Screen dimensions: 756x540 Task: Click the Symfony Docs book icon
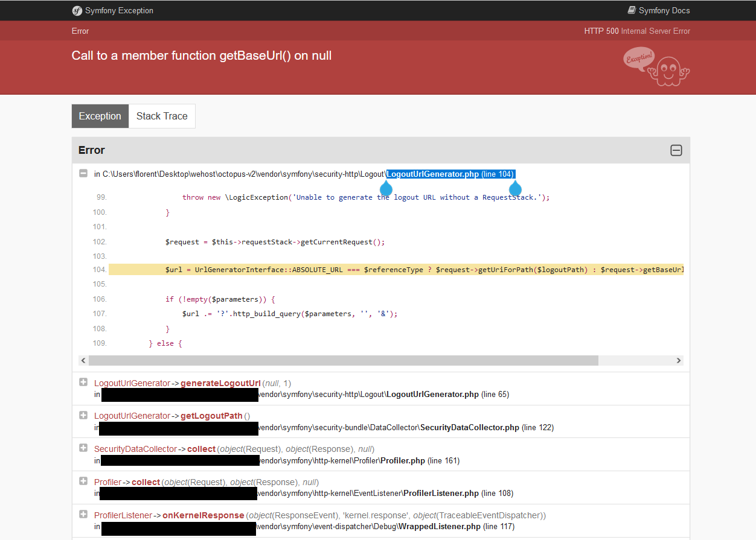(632, 10)
